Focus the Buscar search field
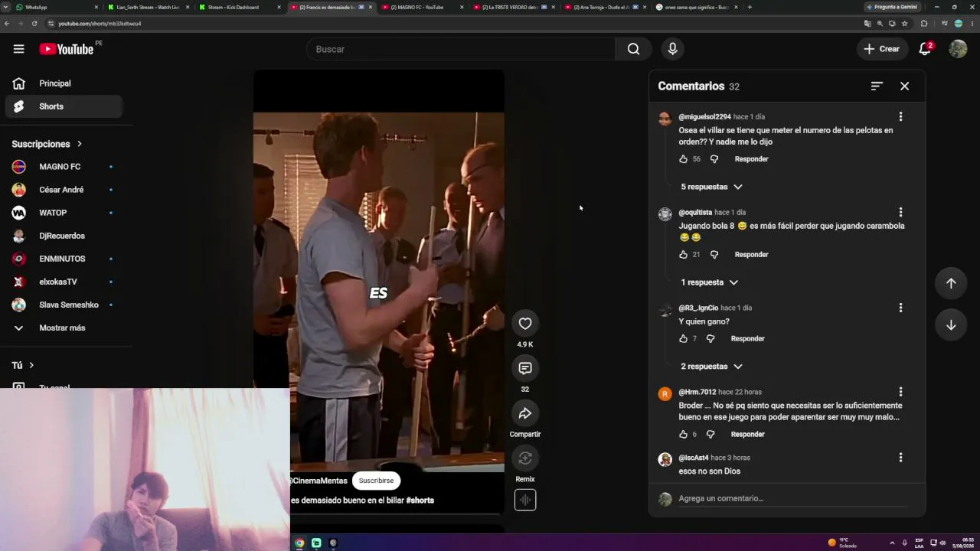The image size is (980, 551). (x=461, y=49)
